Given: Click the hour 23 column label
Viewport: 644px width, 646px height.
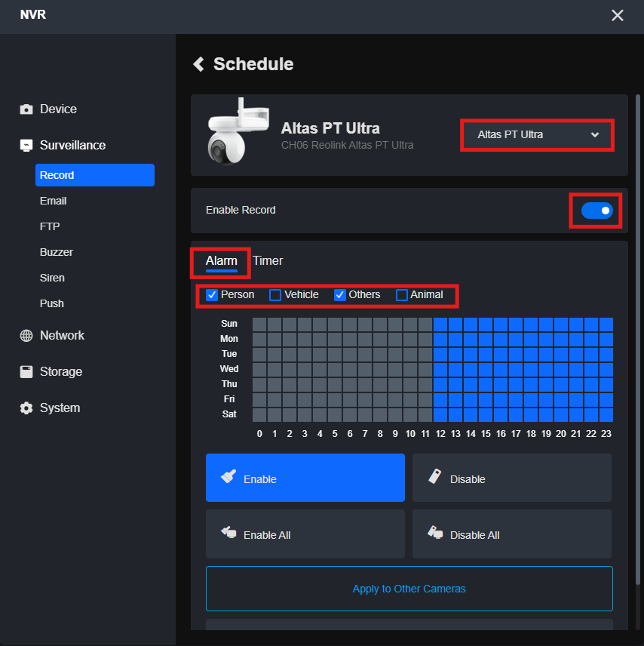Looking at the screenshot, I should (606, 434).
